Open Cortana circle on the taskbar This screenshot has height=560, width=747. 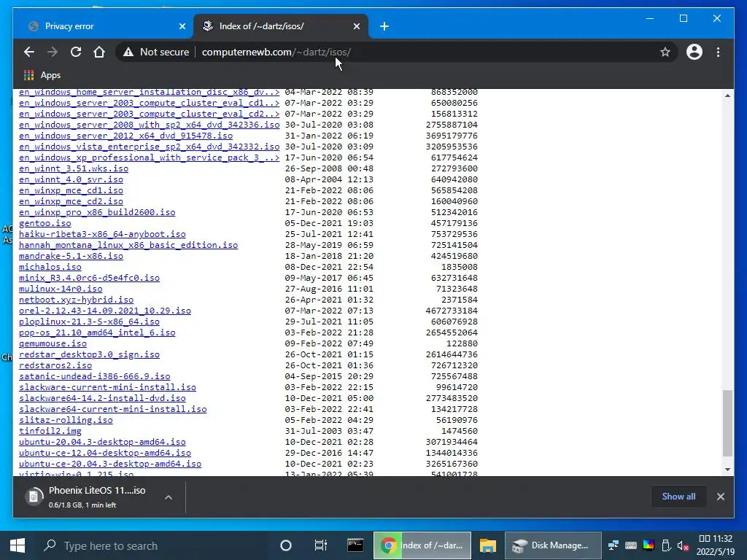tap(286, 545)
